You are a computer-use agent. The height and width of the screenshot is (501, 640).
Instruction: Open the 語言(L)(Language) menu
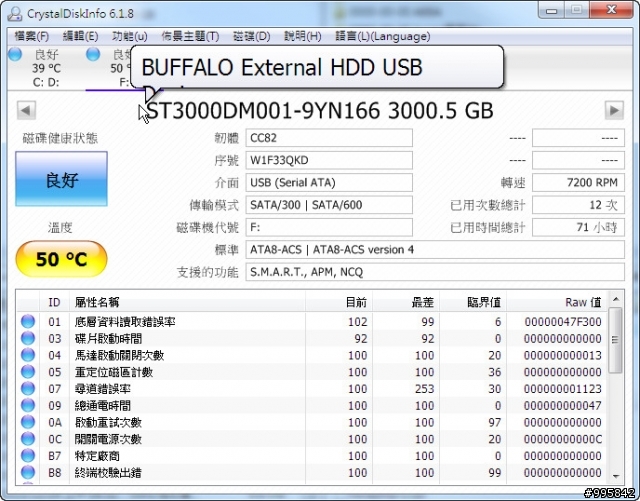coord(382,36)
